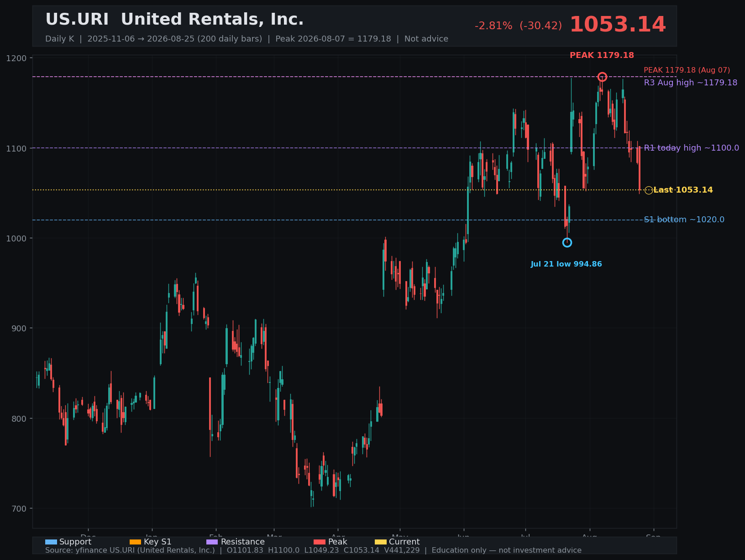Click the 'Support' legend text
Image resolution: width=745 pixels, height=560 pixels.
tap(75, 542)
